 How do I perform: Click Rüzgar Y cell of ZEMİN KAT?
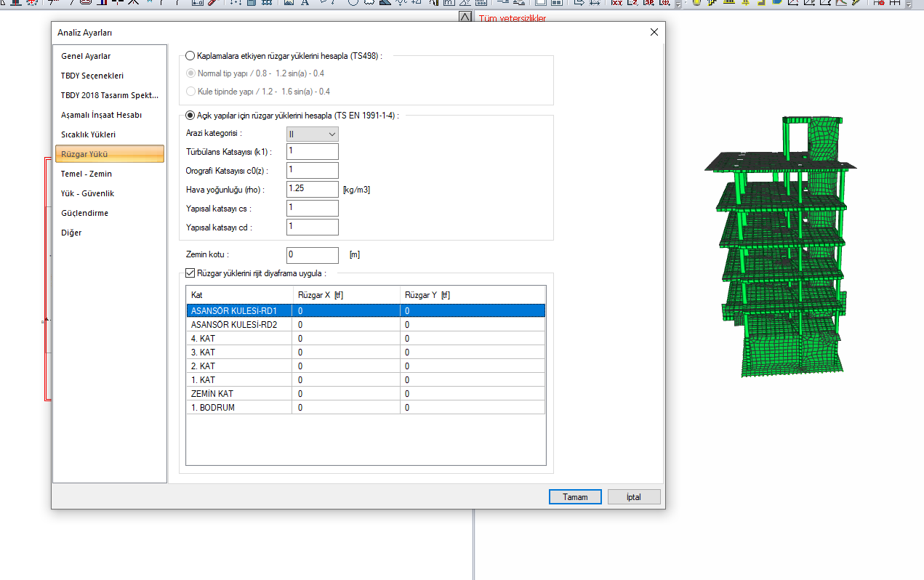(473, 393)
